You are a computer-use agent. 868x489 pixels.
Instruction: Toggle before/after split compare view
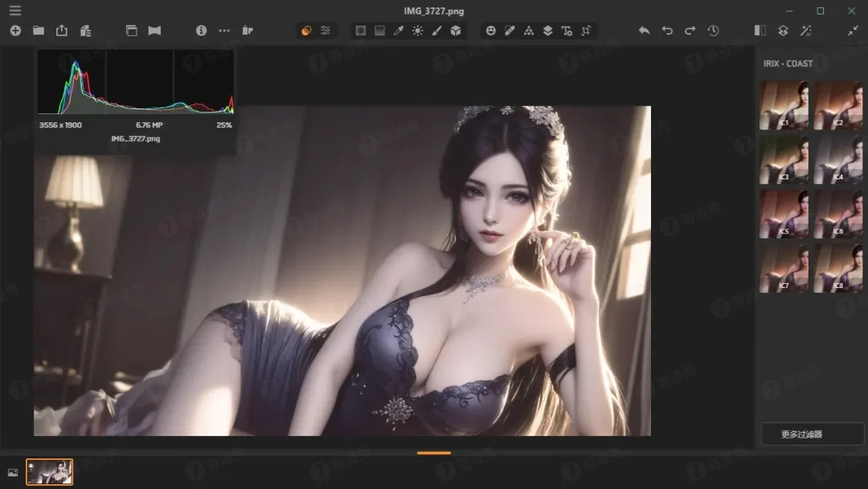pyautogui.click(x=760, y=31)
